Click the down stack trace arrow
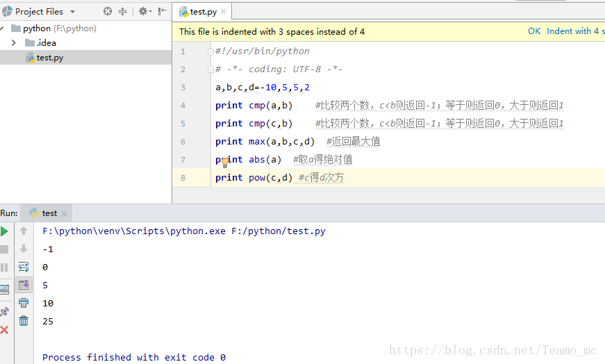 click(24, 249)
